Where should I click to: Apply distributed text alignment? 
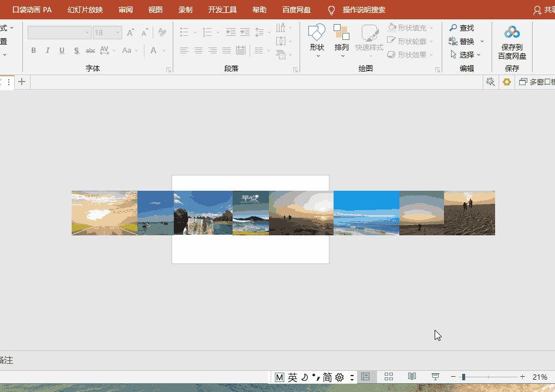241,50
